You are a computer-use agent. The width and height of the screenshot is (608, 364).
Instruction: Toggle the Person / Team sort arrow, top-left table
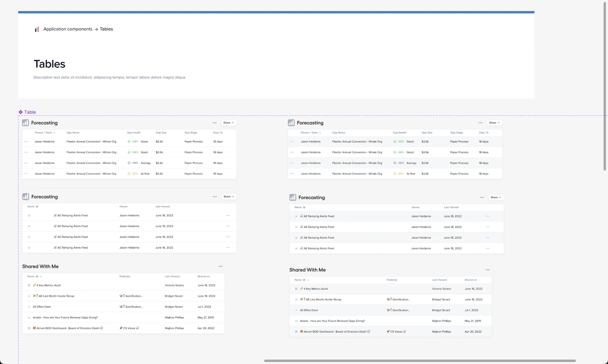tap(54, 133)
